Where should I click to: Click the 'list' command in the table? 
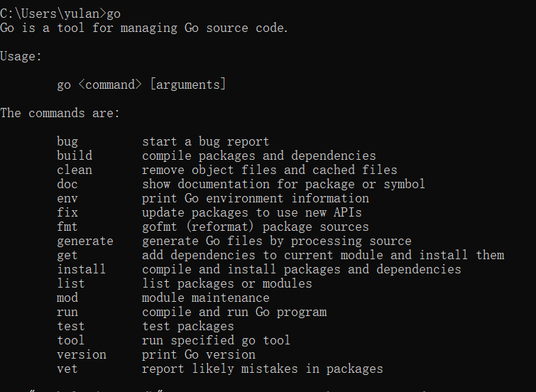[71, 283]
